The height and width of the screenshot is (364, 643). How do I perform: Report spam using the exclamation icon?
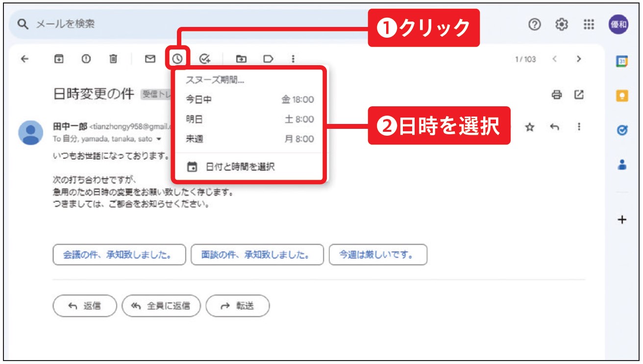pyautogui.click(x=86, y=59)
